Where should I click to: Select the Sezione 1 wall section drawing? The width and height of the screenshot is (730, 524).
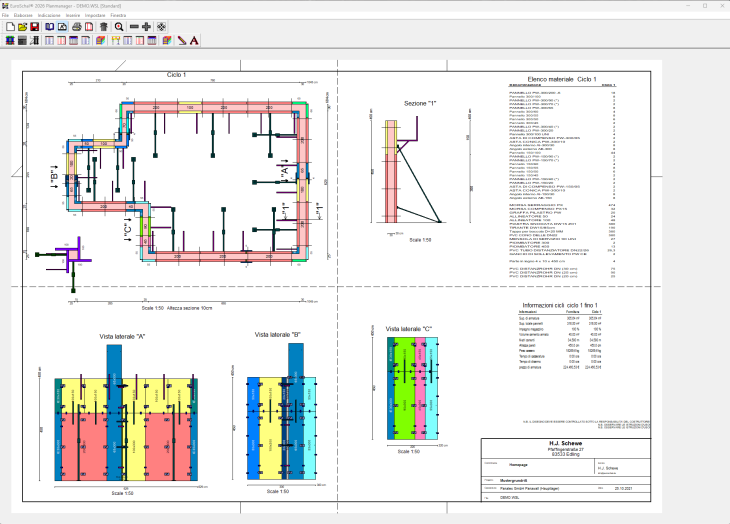click(x=413, y=170)
